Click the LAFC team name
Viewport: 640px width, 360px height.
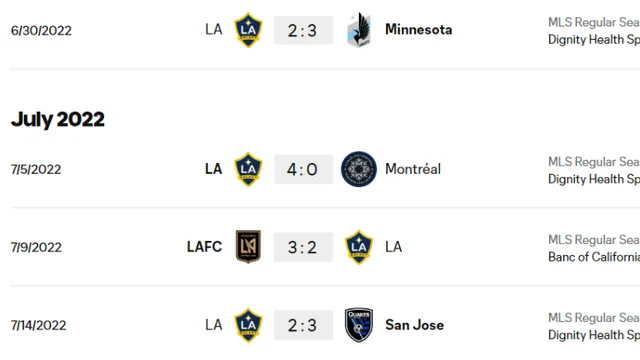[x=204, y=247]
